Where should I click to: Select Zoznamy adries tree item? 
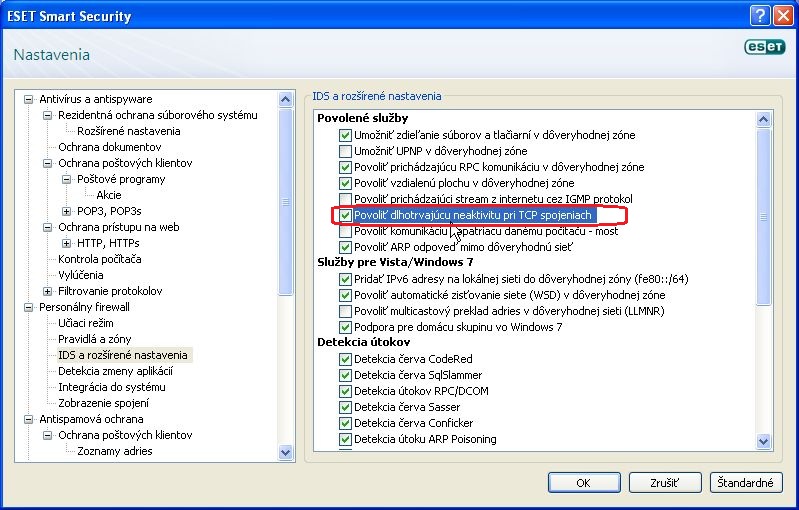115,451
